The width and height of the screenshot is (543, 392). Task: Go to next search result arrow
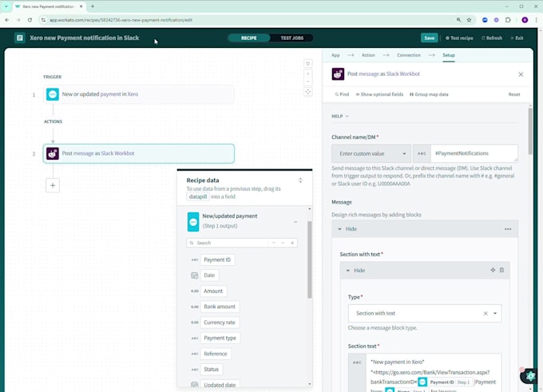coord(283,243)
